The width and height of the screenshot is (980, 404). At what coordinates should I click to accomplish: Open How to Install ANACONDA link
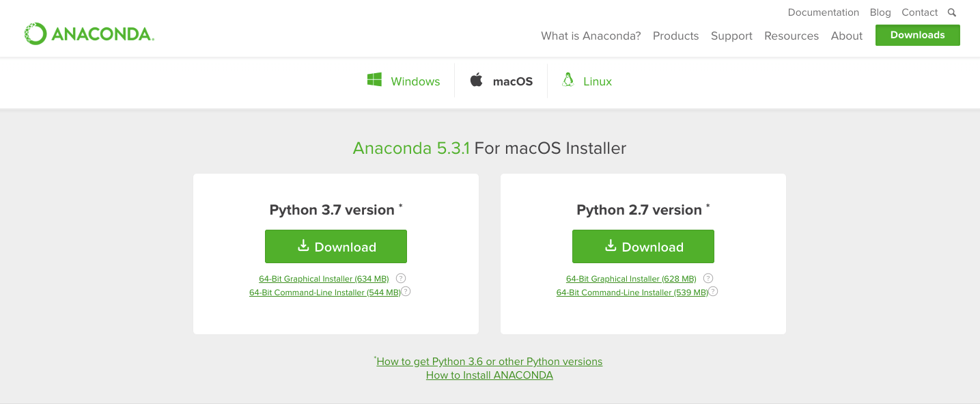[490, 375]
